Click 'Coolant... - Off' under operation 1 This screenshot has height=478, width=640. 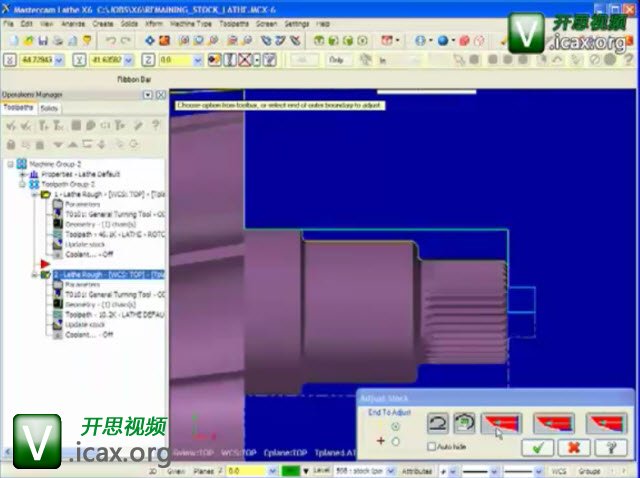[89, 254]
